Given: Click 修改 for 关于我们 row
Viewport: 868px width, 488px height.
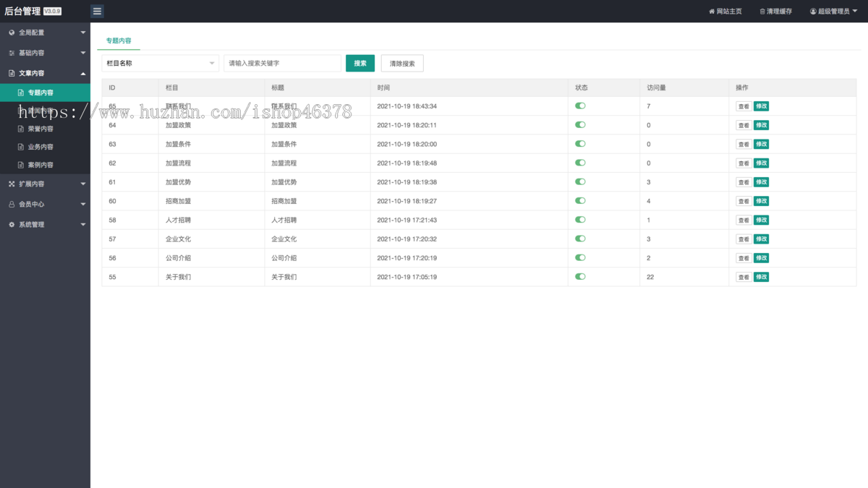Looking at the screenshot, I should coord(761,277).
